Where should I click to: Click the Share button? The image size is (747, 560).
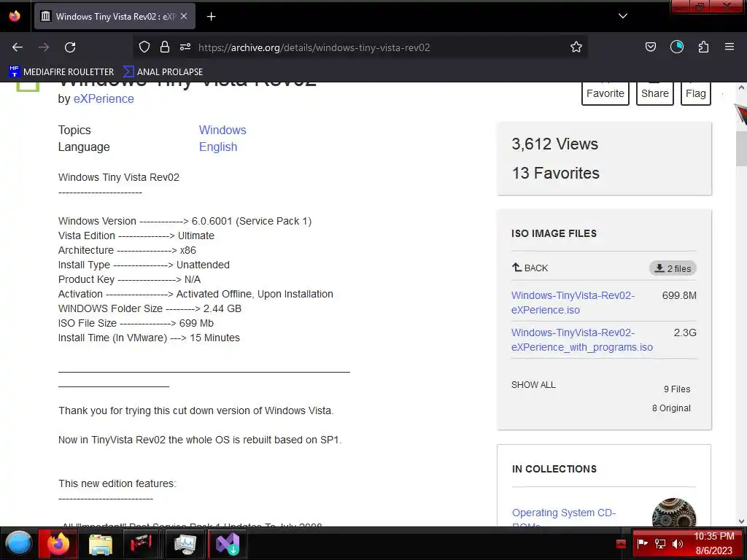click(x=654, y=93)
